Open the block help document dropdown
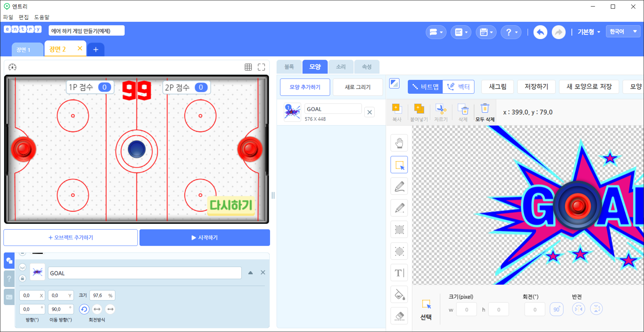 tap(461, 32)
